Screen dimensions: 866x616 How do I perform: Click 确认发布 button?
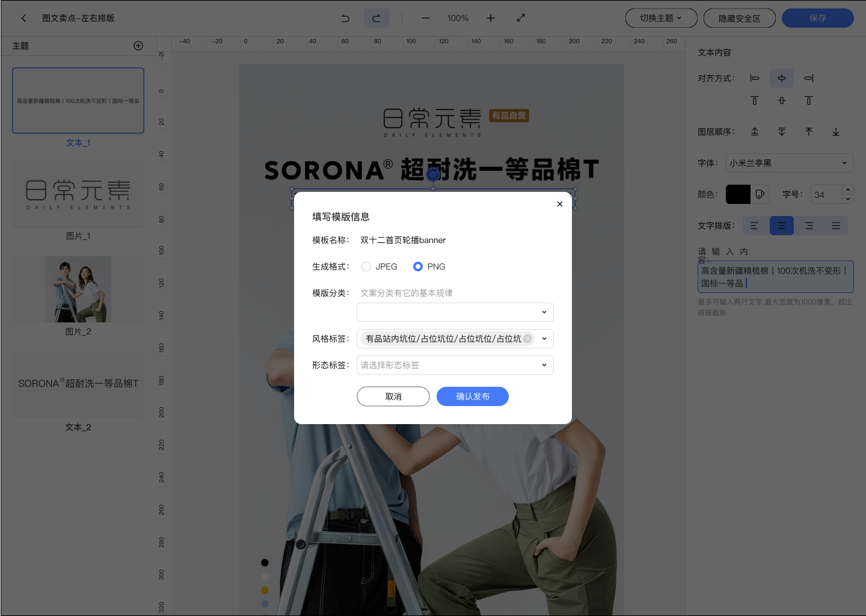pos(473,396)
